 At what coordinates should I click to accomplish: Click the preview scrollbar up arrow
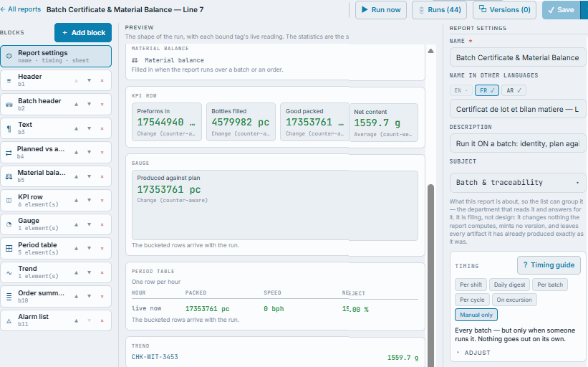click(431, 51)
